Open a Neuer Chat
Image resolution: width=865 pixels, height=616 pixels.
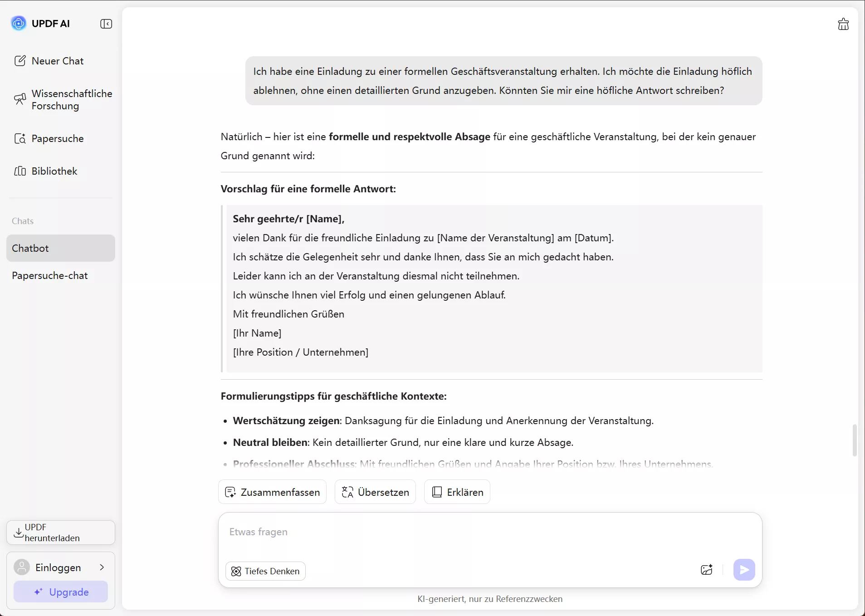click(x=57, y=60)
